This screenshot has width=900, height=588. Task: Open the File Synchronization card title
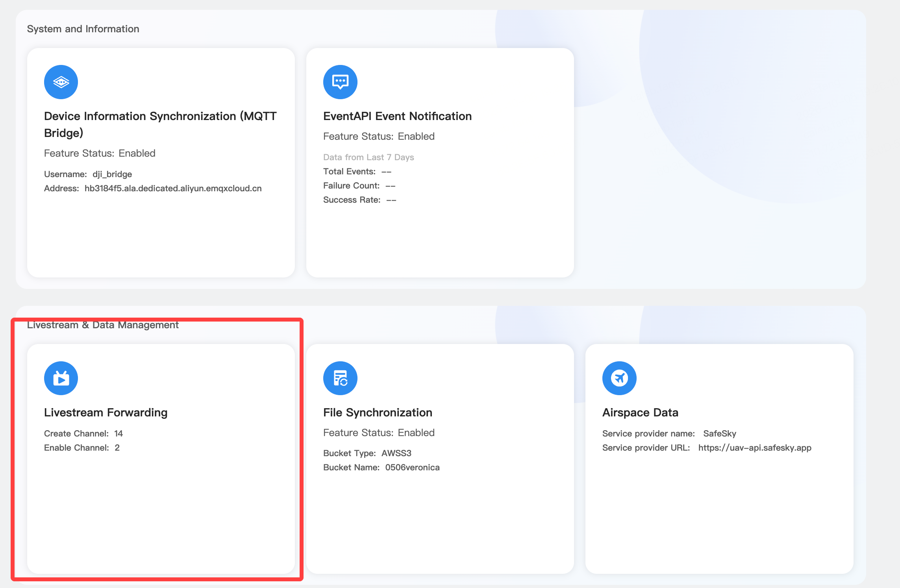pos(378,412)
